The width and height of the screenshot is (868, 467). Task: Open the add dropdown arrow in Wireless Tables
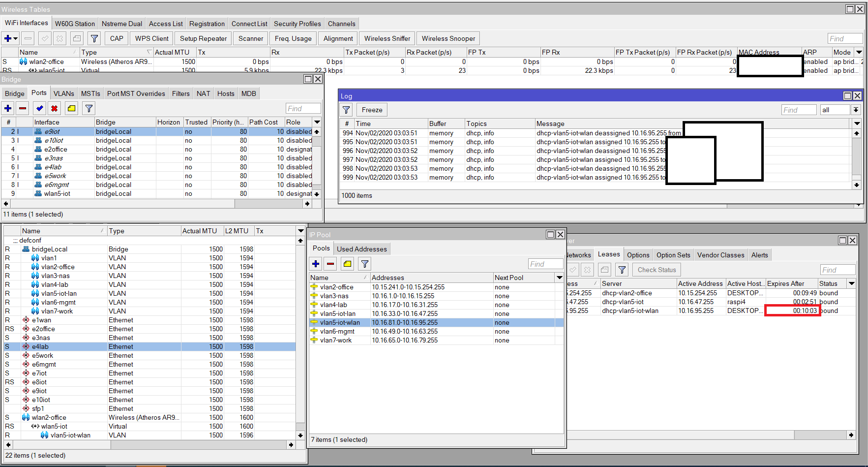pos(16,38)
